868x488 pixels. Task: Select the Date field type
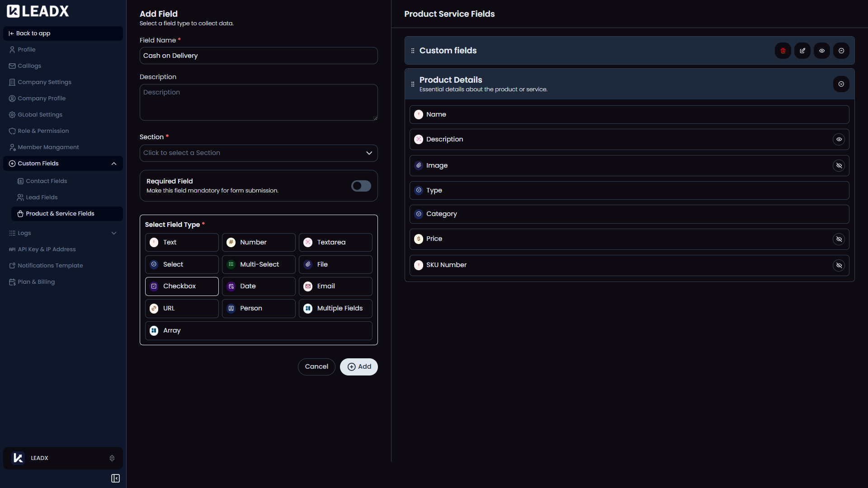tap(258, 286)
